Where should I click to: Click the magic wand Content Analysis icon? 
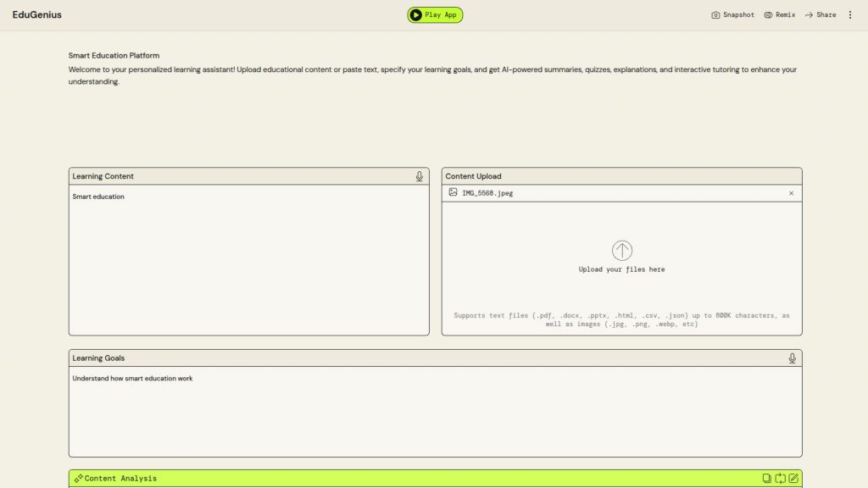[78, 479]
